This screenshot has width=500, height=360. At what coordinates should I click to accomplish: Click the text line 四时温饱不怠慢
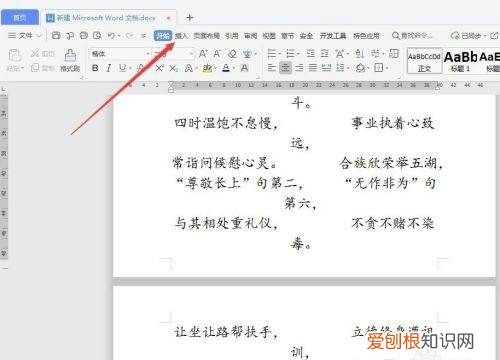point(226,123)
